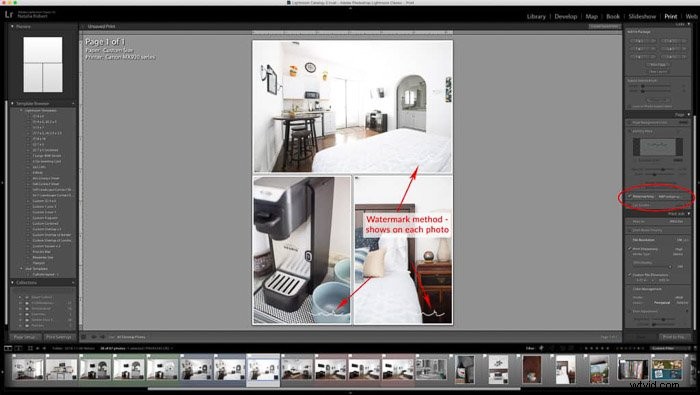Show the previous page with left arrow
Screen dimensions: 700x395
pos(94,337)
